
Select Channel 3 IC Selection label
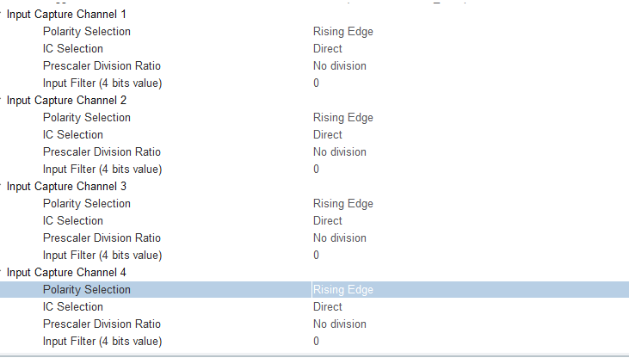click(x=73, y=221)
